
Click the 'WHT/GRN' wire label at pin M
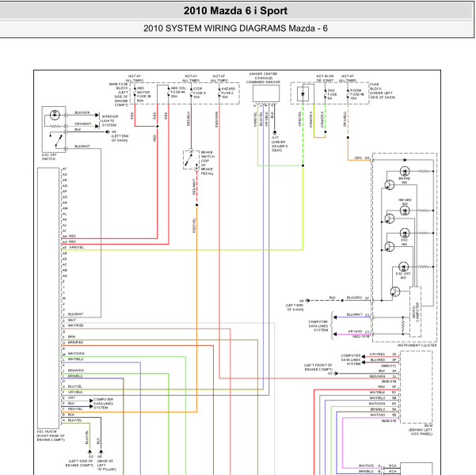76,354
